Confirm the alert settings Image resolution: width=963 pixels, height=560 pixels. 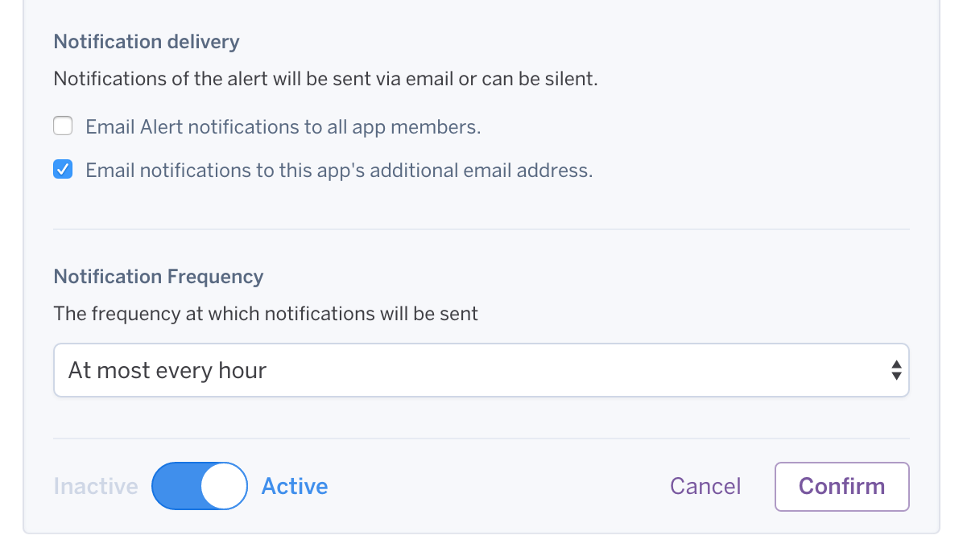[x=841, y=486]
